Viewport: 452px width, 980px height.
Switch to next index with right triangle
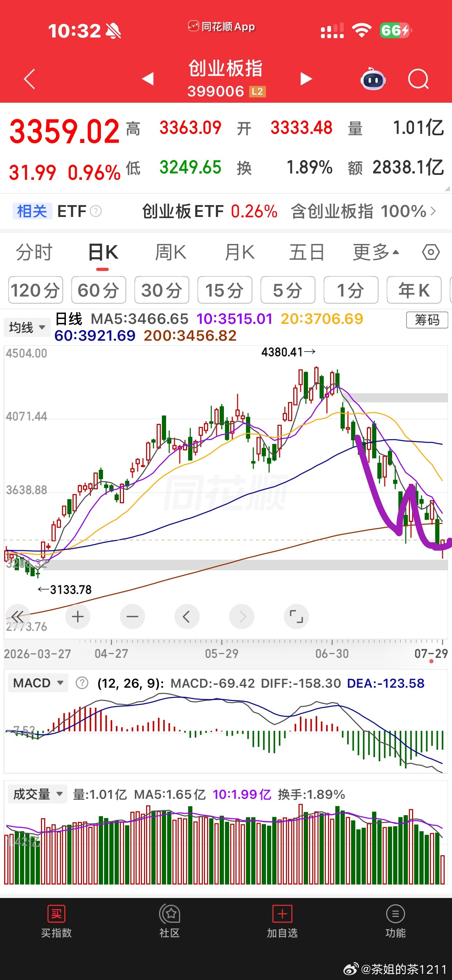click(x=306, y=79)
